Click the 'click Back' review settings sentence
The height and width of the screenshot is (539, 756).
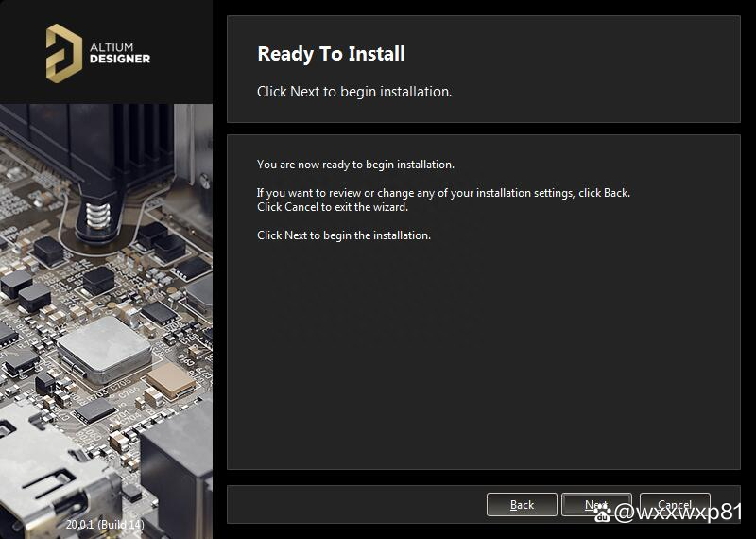coord(443,193)
